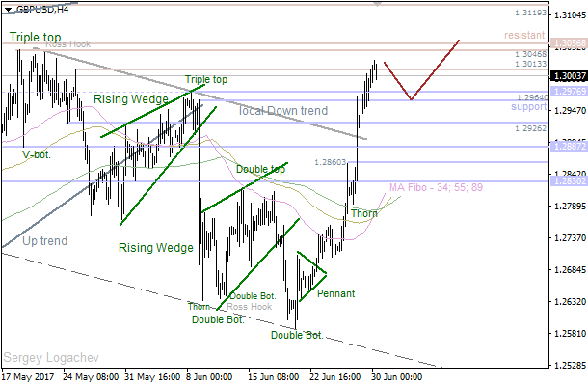Select the 'local Down trend' label
588x386 pixels.
coord(282,111)
